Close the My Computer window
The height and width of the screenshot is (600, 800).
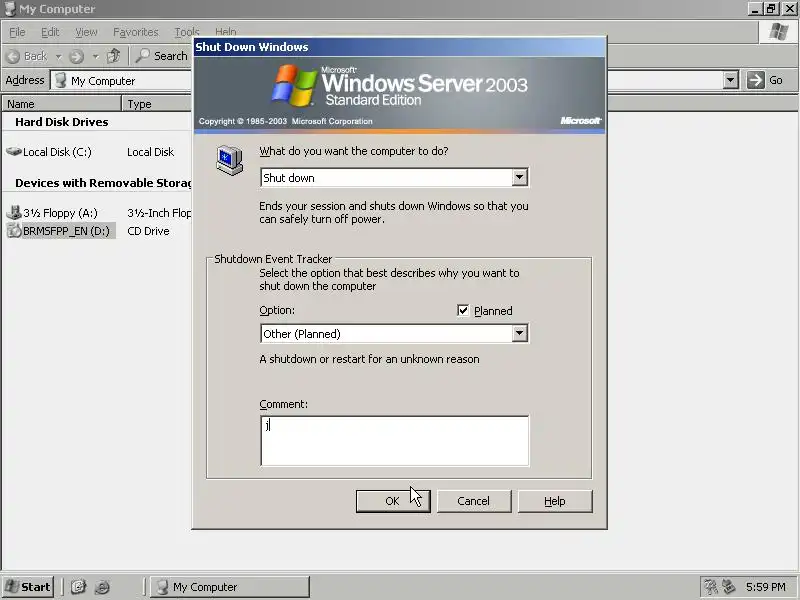[790, 9]
